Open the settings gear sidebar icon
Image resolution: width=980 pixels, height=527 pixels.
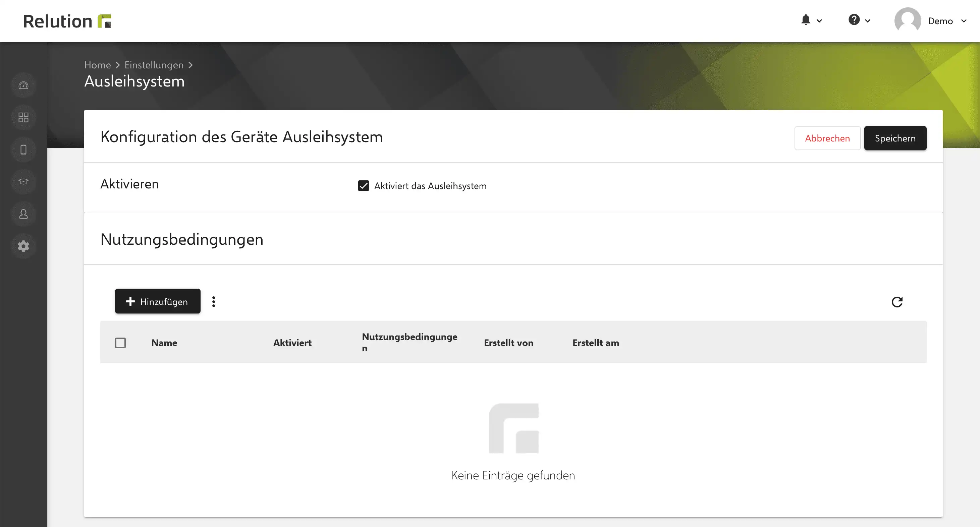tap(23, 246)
